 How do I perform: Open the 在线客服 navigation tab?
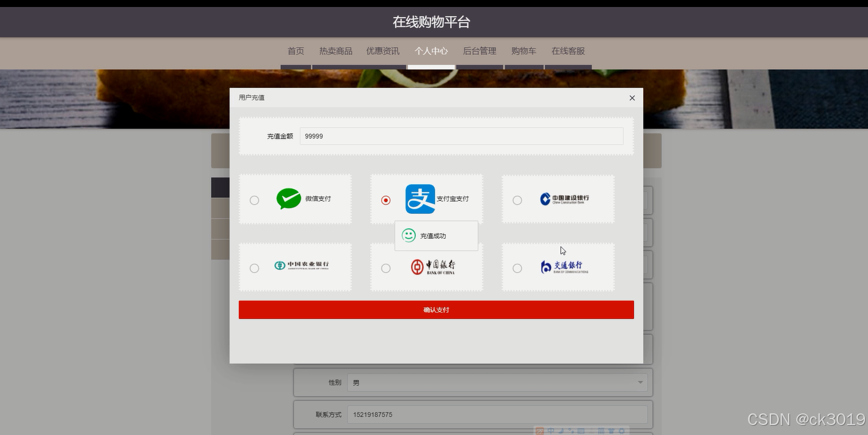click(568, 51)
